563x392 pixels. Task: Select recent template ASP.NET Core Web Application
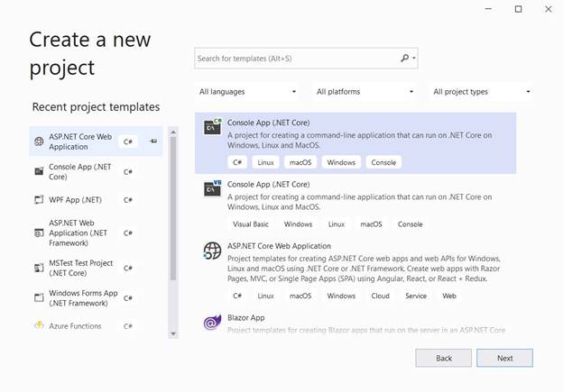click(x=96, y=141)
